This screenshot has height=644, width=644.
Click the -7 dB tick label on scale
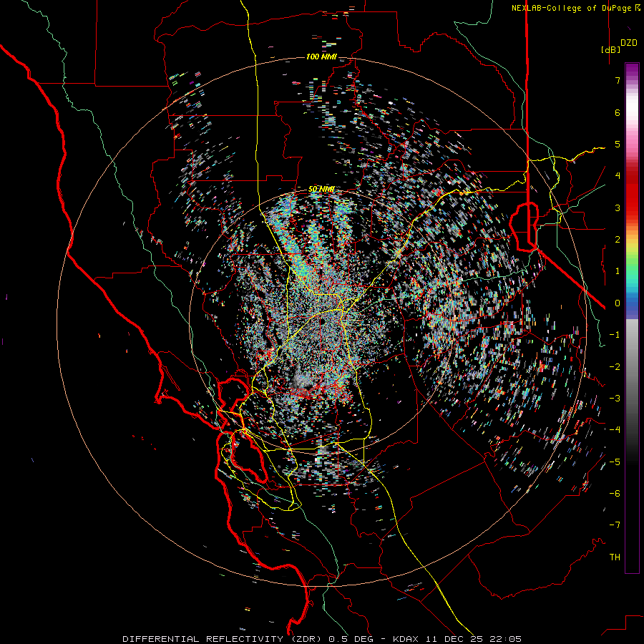pos(615,525)
